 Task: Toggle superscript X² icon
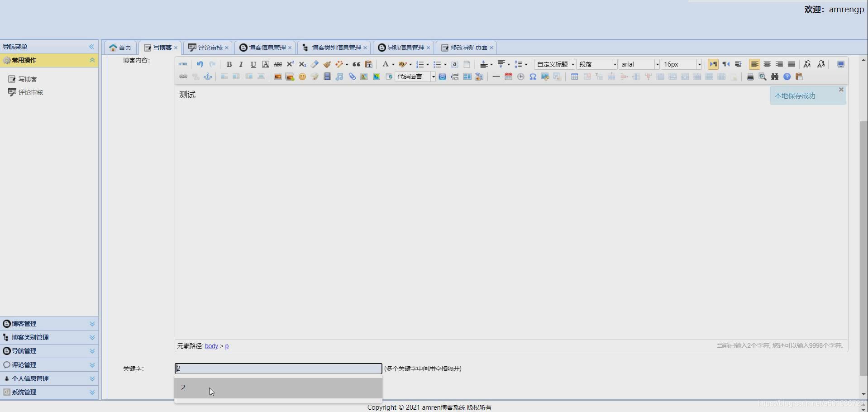[290, 64]
